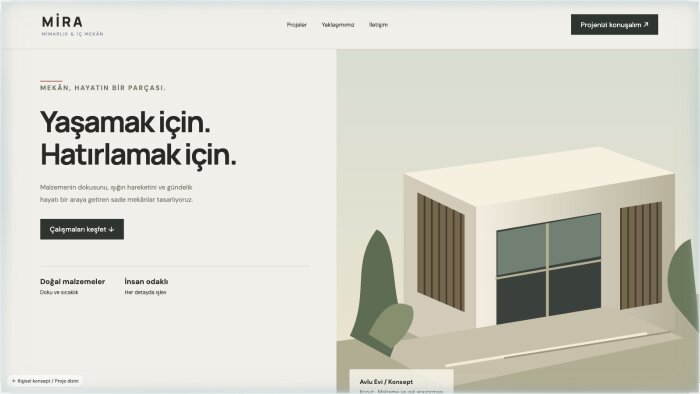
Task: Click the 'Doğal malzemeler' feature label
Action: pyautogui.click(x=72, y=282)
